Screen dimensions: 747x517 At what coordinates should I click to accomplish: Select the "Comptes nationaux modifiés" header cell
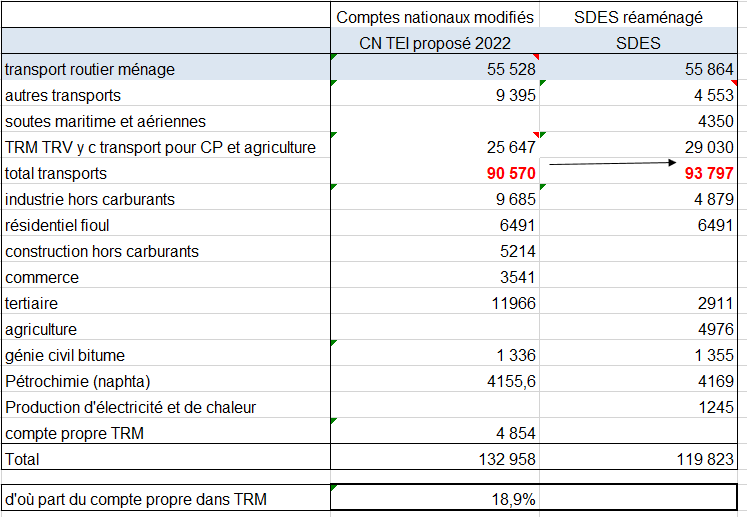coord(435,17)
